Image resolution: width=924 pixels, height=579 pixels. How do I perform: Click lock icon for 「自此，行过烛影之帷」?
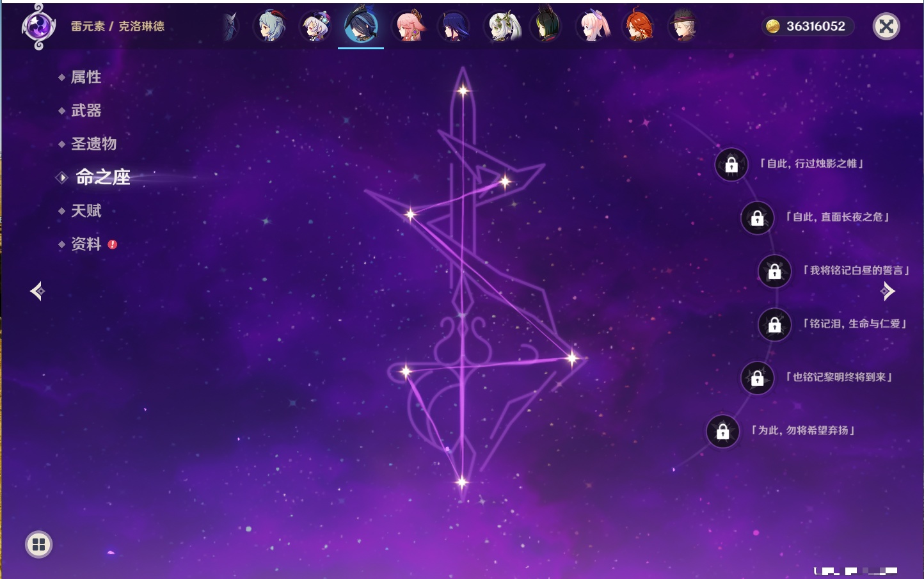click(x=731, y=165)
